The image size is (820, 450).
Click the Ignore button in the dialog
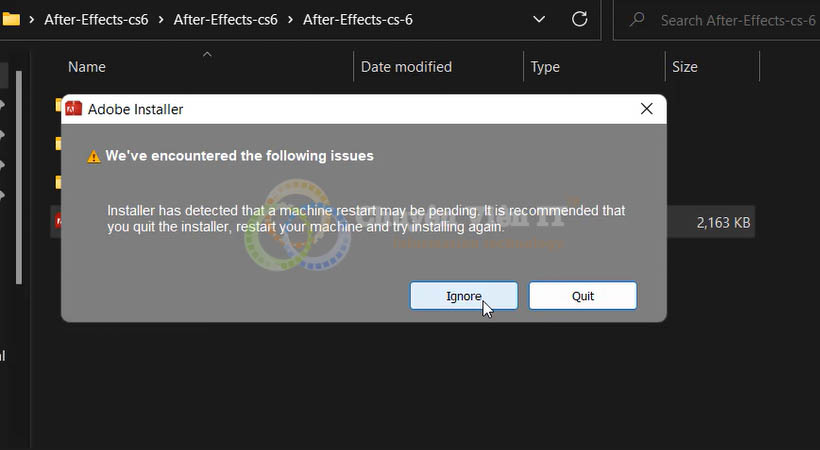463,296
